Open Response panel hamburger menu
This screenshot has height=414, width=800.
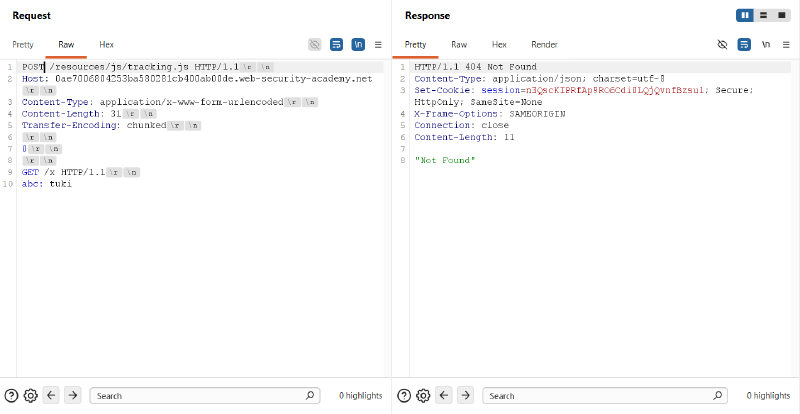pyautogui.click(x=786, y=45)
